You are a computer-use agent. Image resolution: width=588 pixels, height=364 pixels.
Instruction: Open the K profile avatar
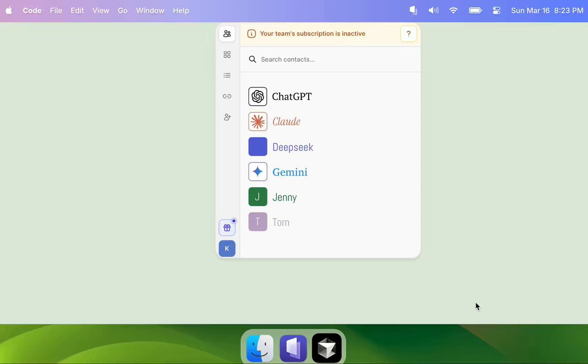(x=227, y=248)
